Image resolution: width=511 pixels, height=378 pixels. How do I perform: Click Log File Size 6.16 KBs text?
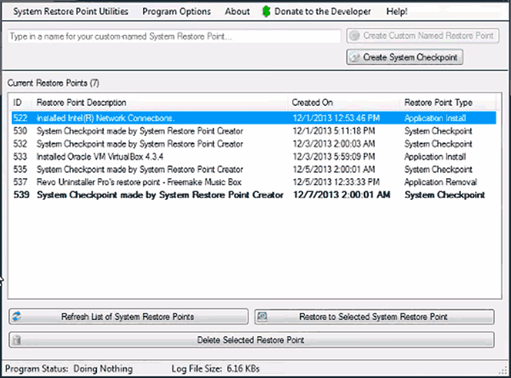[215, 369]
